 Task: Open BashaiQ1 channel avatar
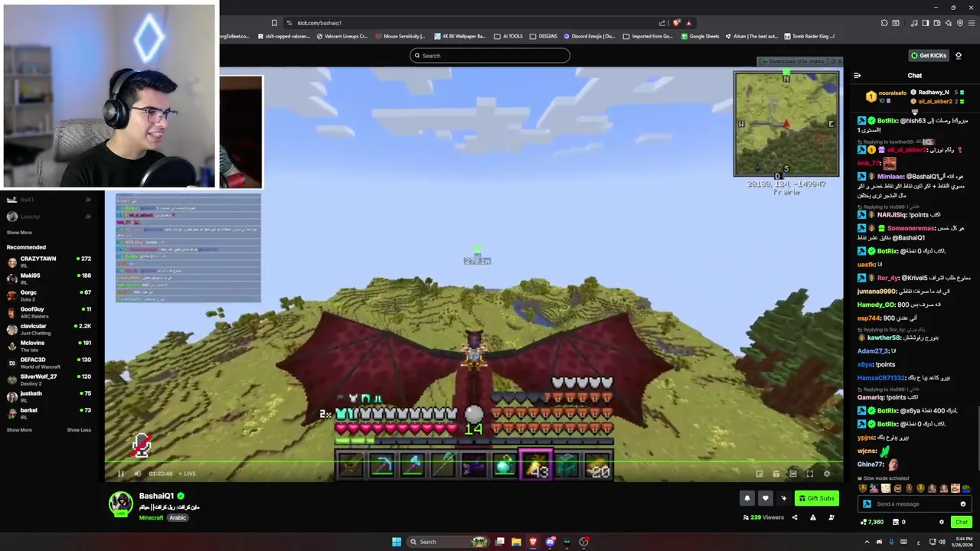click(120, 504)
